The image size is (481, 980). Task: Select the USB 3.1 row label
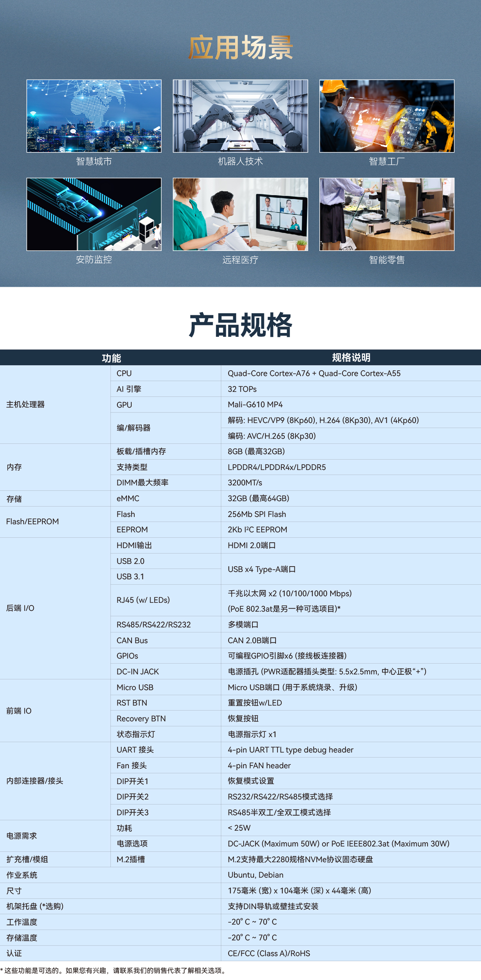coord(130,577)
